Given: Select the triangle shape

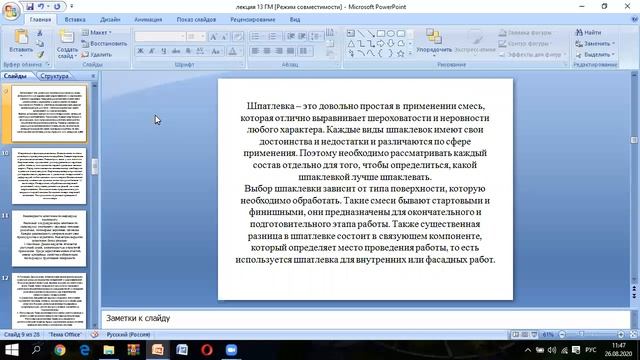Looking at the screenshot, I should 351,43.
